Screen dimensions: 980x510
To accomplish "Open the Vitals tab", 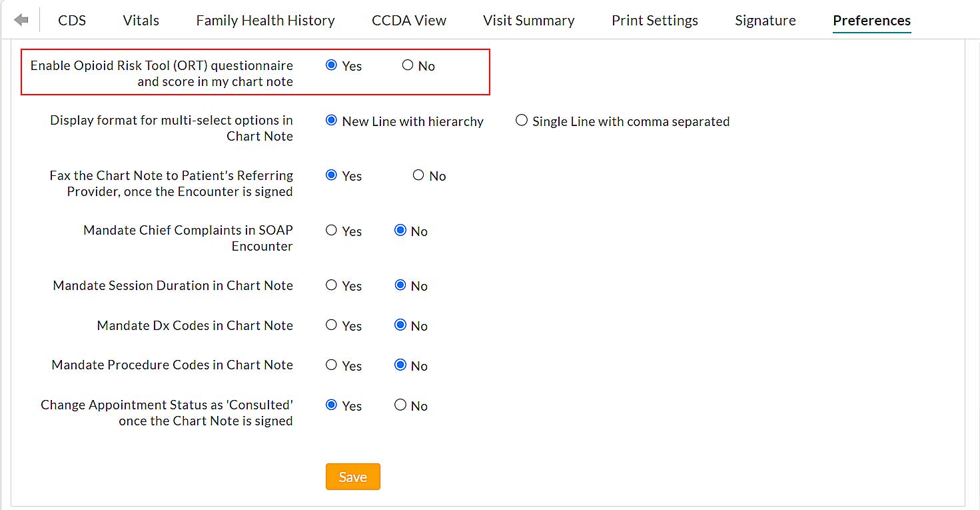I will coord(140,20).
